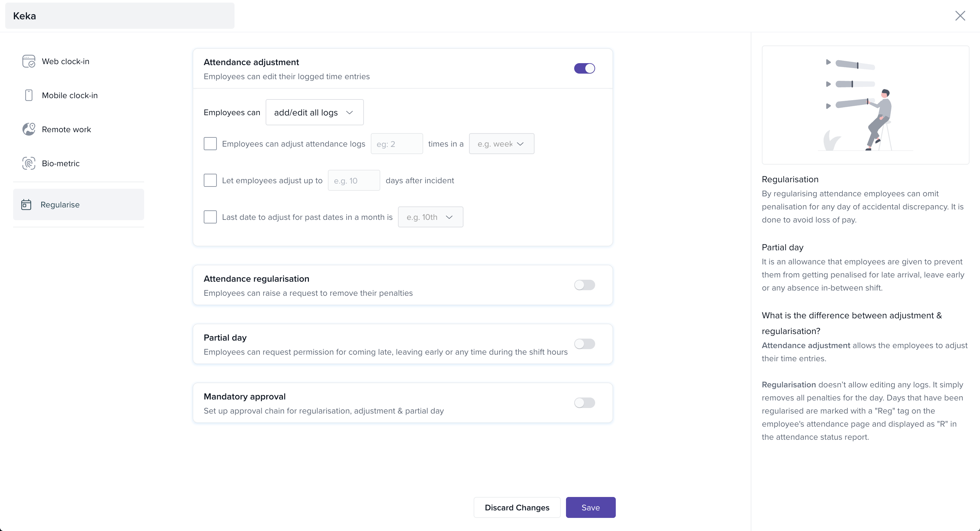Enable the Mandatory approval toggle
Image resolution: width=980 pixels, height=531 pixels.
584,403
